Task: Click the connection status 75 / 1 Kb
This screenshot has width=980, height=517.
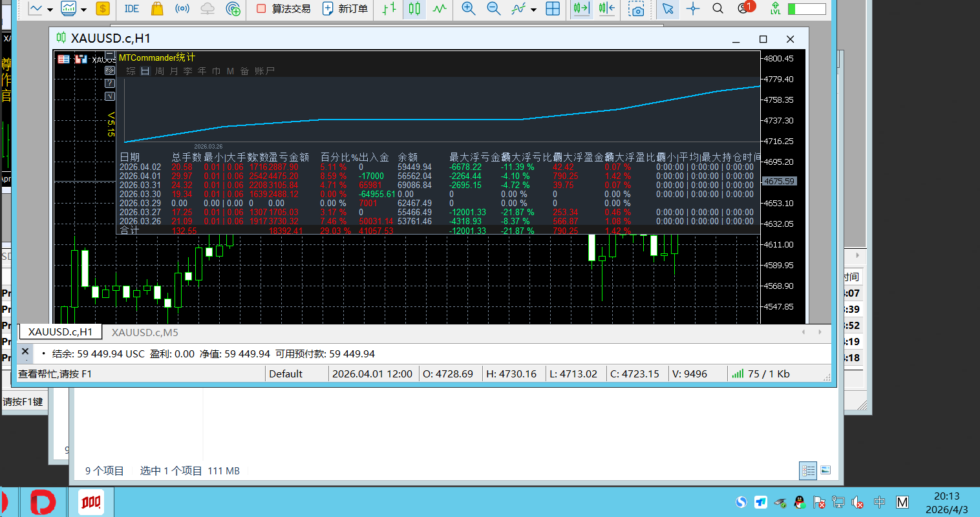Action: (x=760, y=374)
